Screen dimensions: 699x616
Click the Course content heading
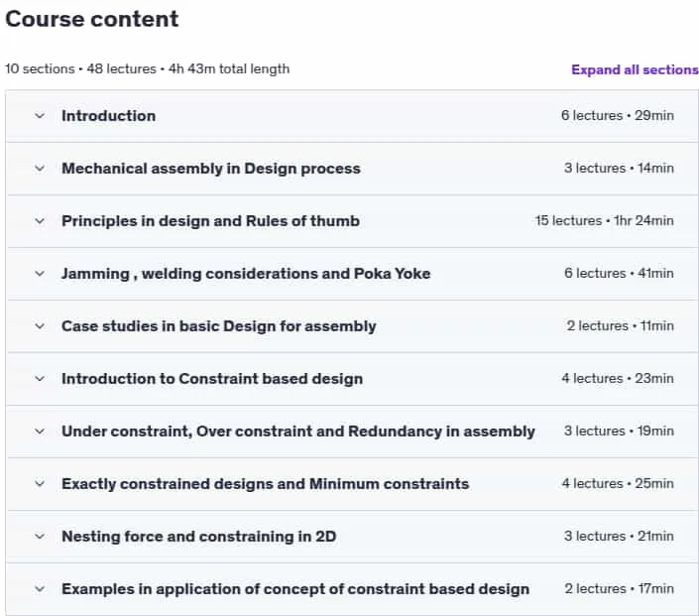(x=92, y=19)
